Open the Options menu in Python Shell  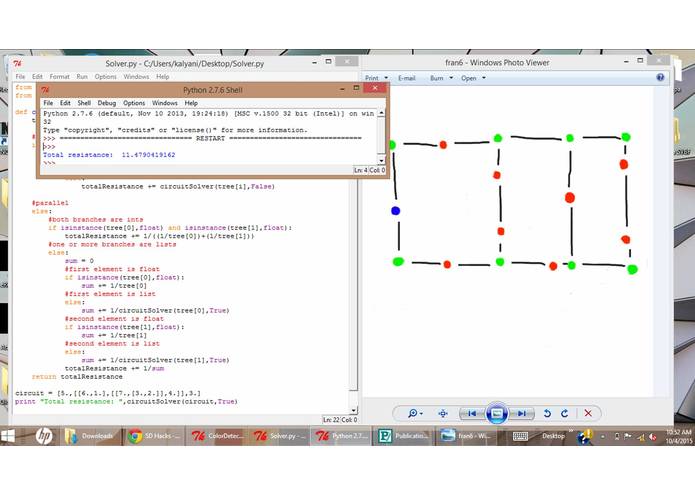tap(134, 103)
